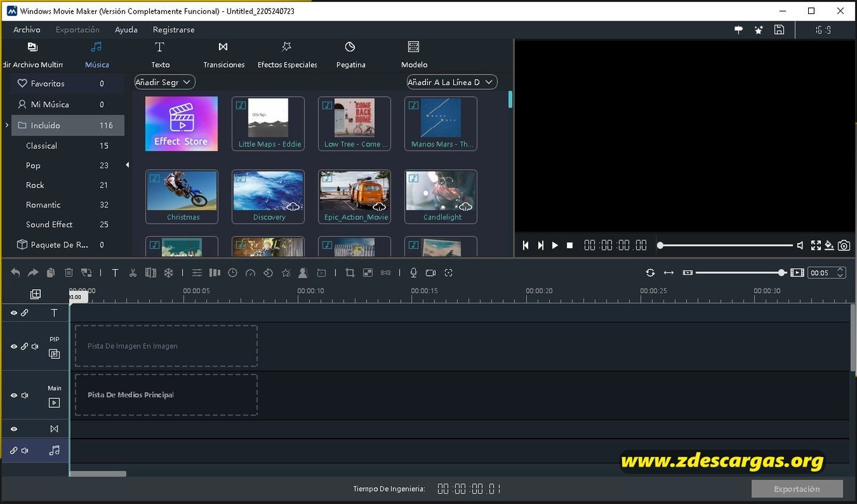857x504 pixels.
Task: Click the clock duration icon
Action: pyautogui.click(x=232, y=272)
